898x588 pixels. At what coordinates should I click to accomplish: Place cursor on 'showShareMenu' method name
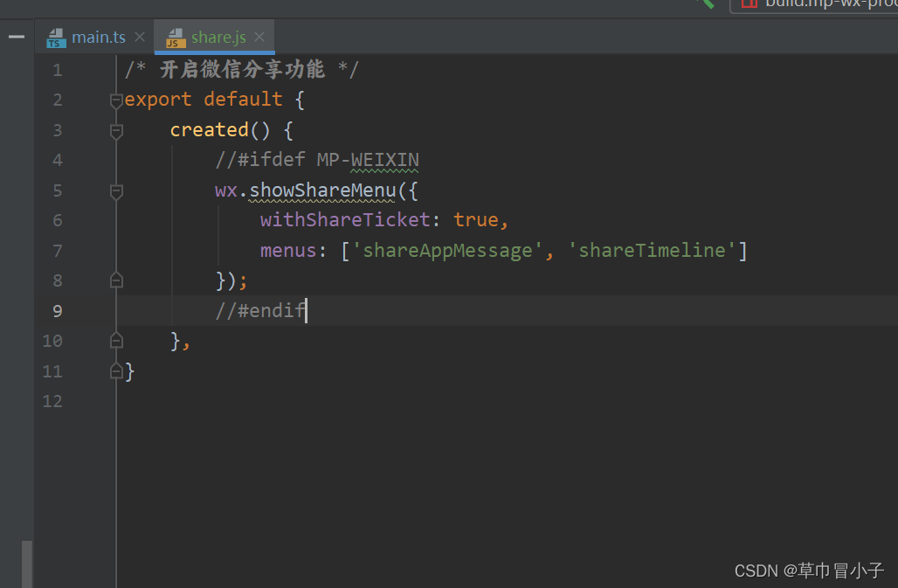point(322,190)
